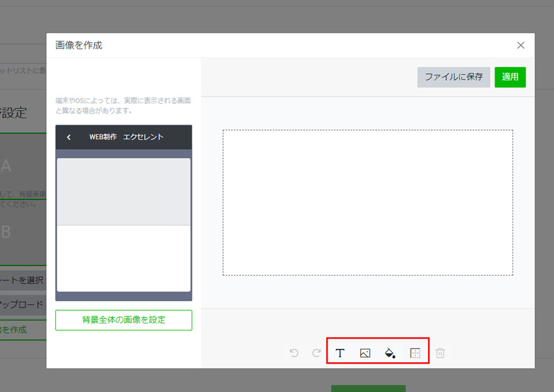Click the ファイルに保存 button
This screenshot has height=392, width=554.
point(454,77)
